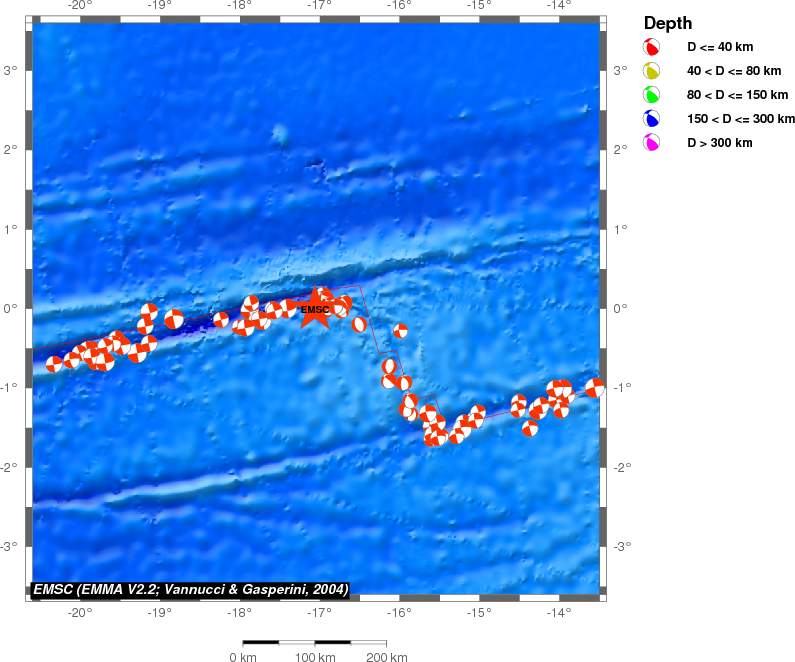
Task: Select the isolated beachball near -16° just south of equator
Action: tap(401, 331)
